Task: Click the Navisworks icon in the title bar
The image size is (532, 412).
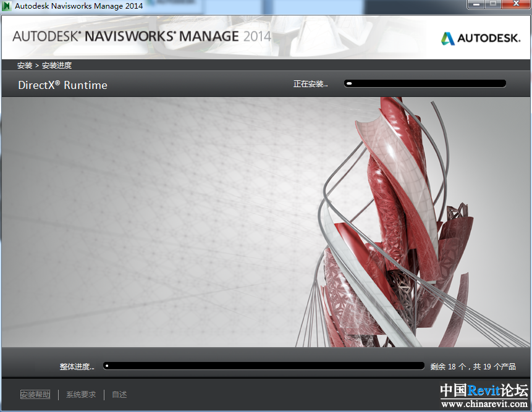Action: point(7,6)
